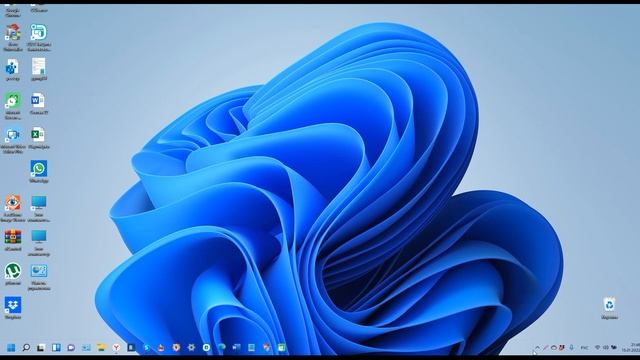Select the Excel file on desktop
640x360 pixels.
tap(38, 138)
